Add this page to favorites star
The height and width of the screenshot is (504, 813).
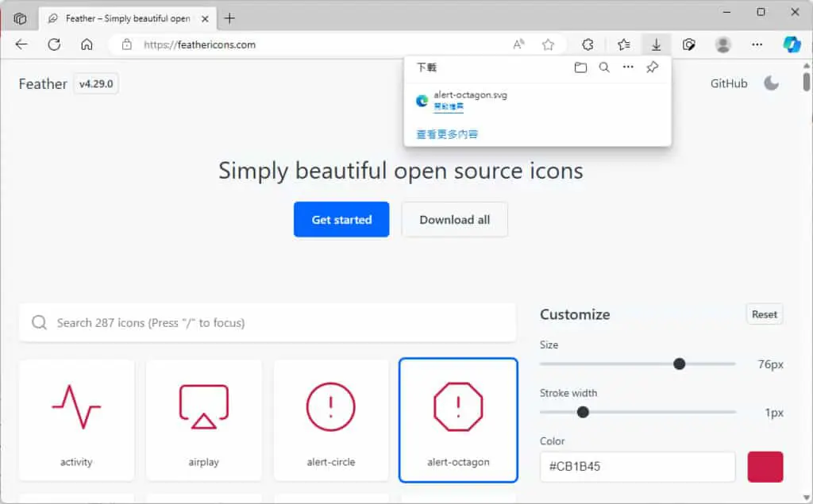pos(548,44)
